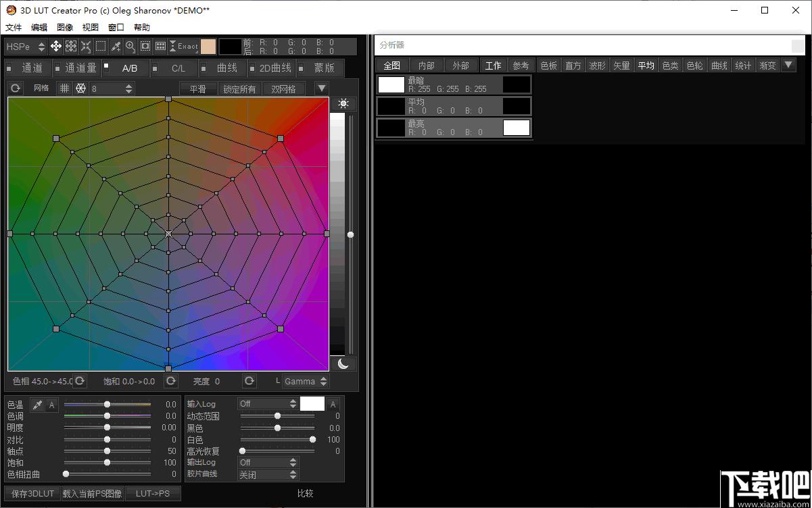Viewport: 812px width, 508px height.
Task: Open the 文件 menu
Action: tap(14, 28)
